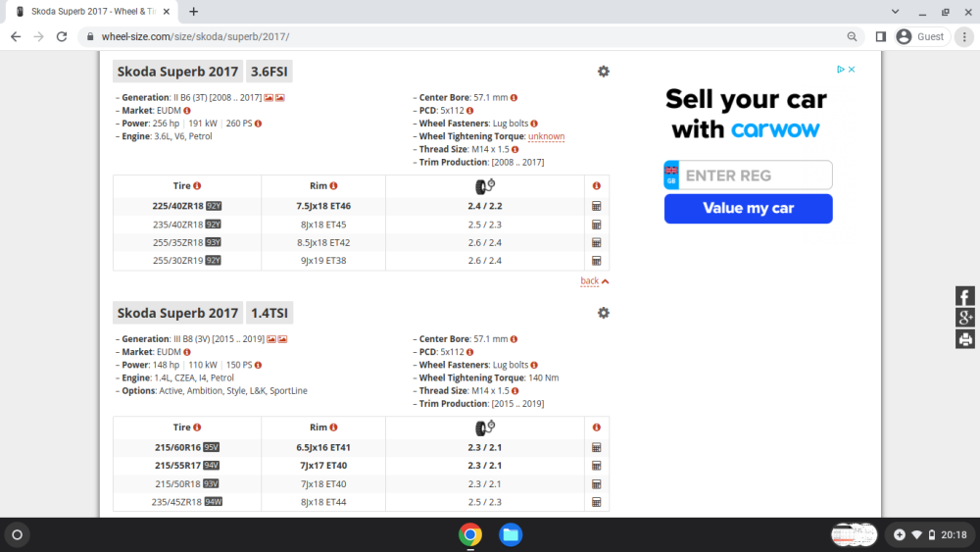Click the 'back' link below first table
Image resolution: width=980 pixels, height=552 pixels.
589,281
